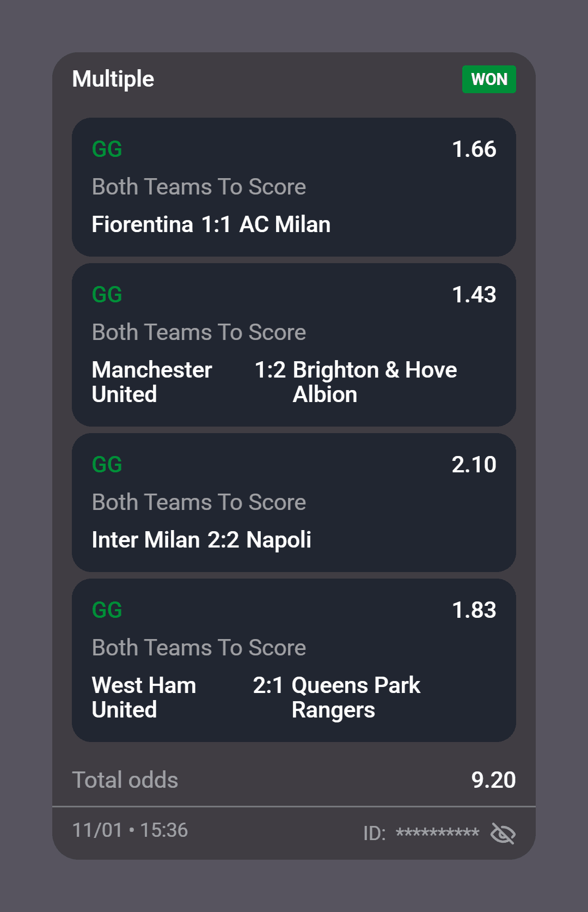Screen dimensions: 588x912
Task: Click the Total odds value 9.20
Action: pyautogui.click(x=493, y=780)
